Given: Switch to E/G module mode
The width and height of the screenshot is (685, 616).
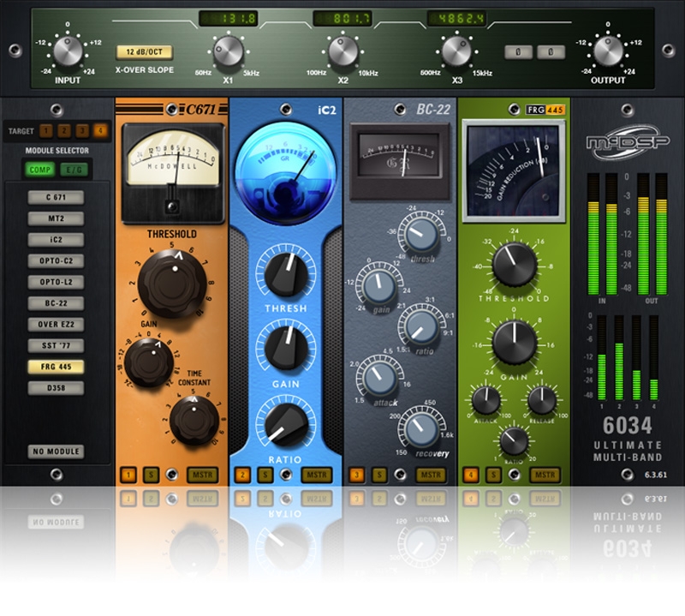Looking at the screenshot, I should 74,170.
